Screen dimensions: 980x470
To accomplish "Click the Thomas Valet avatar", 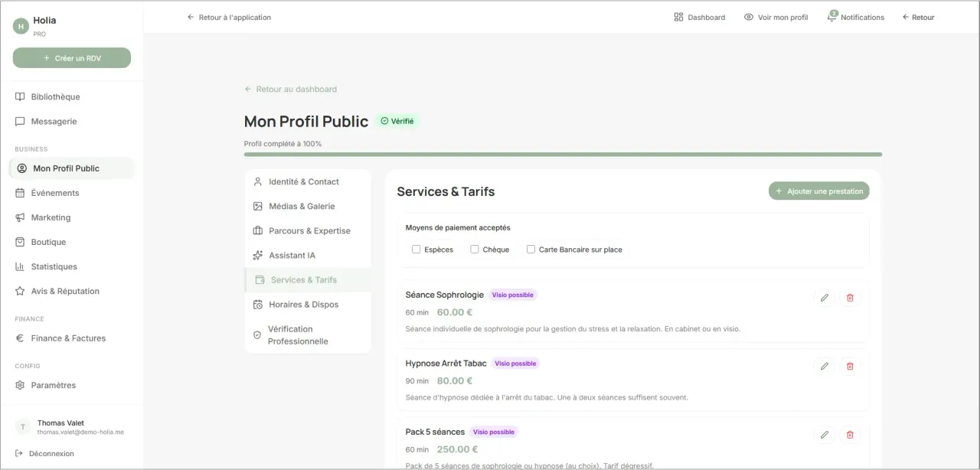I will [x=23, y=427].
